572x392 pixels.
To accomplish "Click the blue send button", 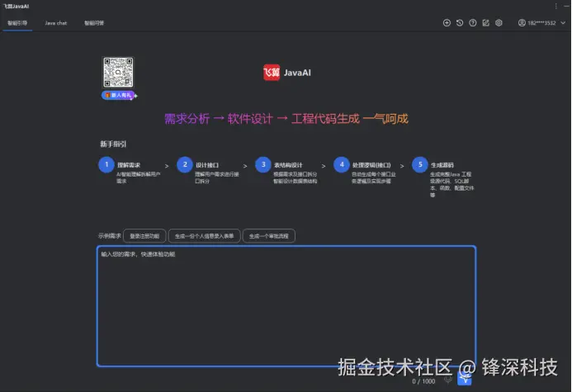I will point(465,379).
